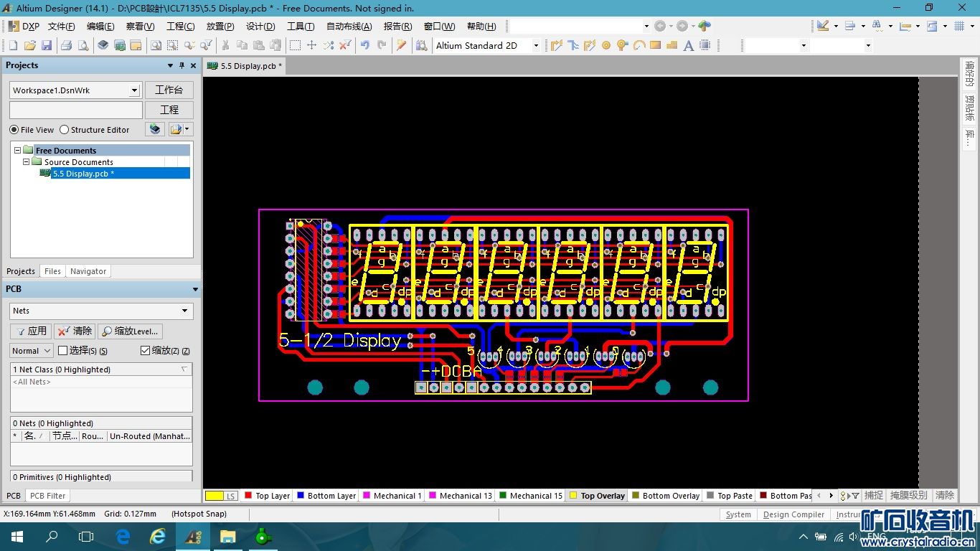Place a via with the via icon
The image size is (980, 551).
pyautogui.click(x=622, y=45)
